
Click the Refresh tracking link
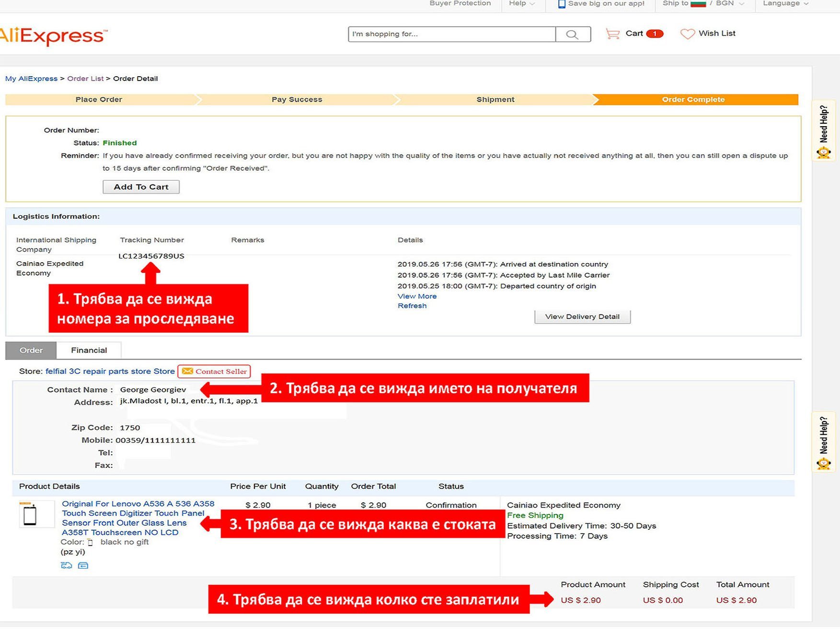(412, 306)
